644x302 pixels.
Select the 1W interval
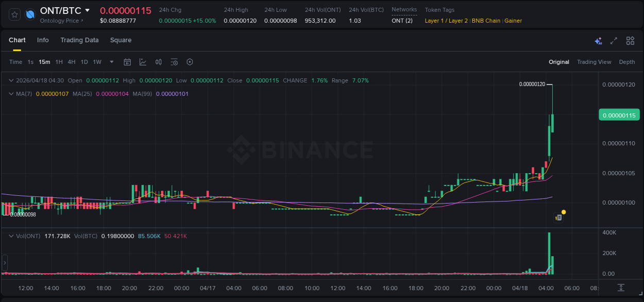coord(97,62)
